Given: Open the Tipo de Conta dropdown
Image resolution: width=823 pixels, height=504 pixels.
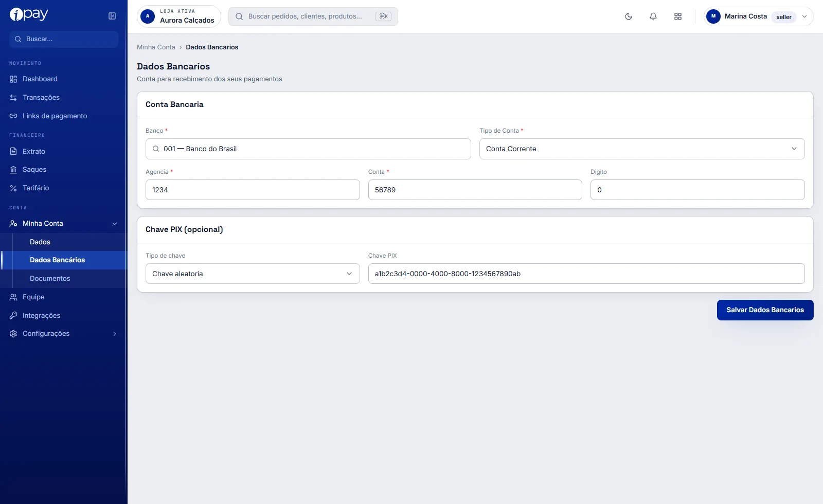Looking at the screenshot, I should [642, 149].
